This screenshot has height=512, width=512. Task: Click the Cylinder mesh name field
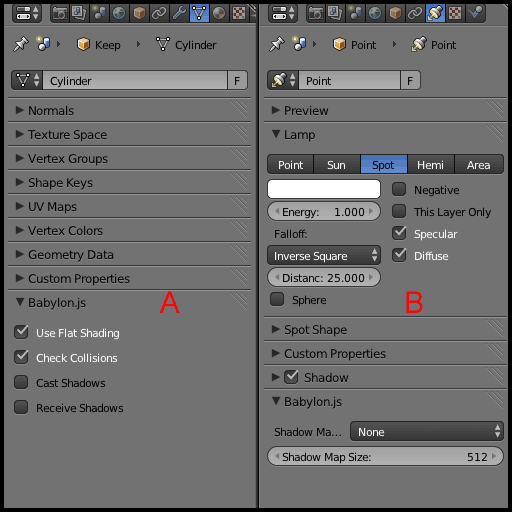[135, 80]
